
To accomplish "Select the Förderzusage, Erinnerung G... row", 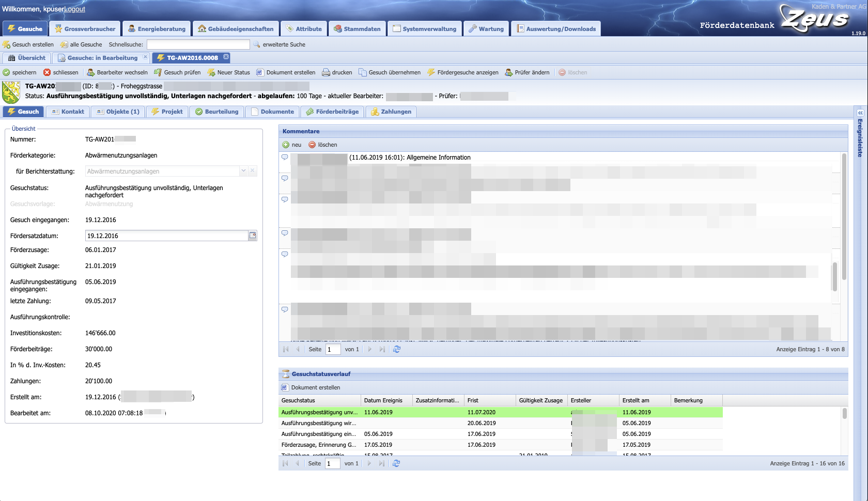I will [500, 445].
